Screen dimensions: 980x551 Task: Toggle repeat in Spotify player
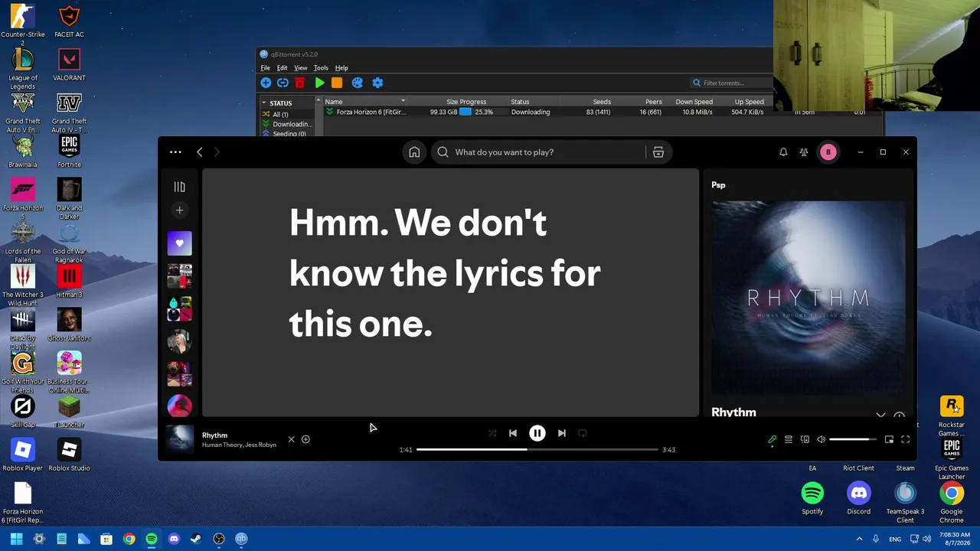tap(583, 433)
